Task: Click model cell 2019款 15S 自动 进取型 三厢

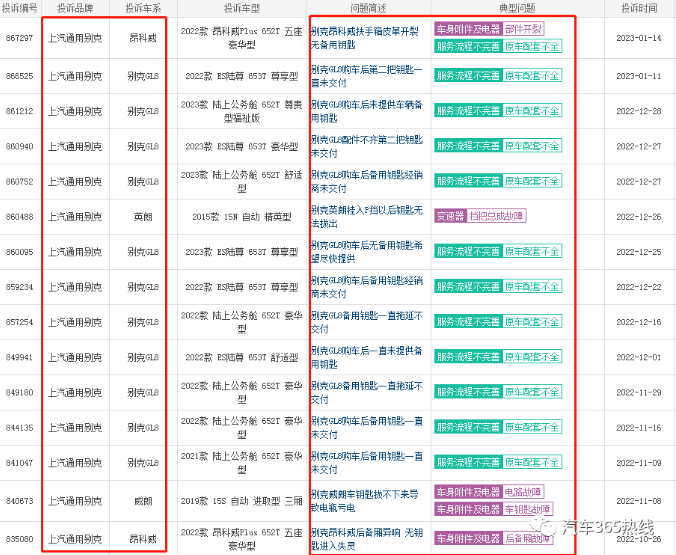Action: tap(242, 501)
